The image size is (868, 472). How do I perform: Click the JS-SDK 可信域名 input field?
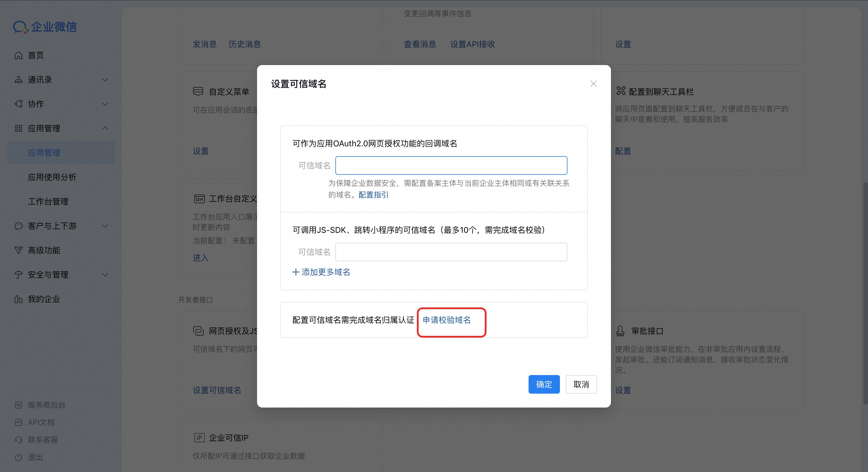451,252
